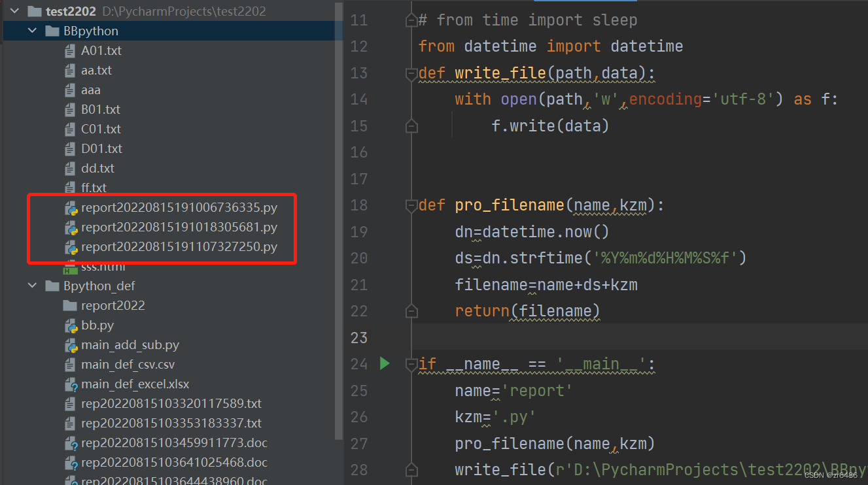The width and height of the screenshot is (868, 485).
Task: Click the Bpython_def folder icon
Action: [52, 286]
